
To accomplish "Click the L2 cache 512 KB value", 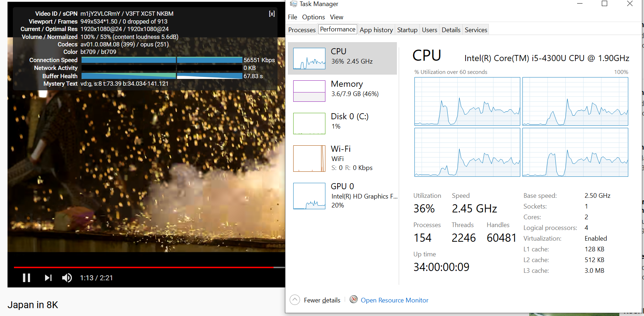I will pos(594,260).
